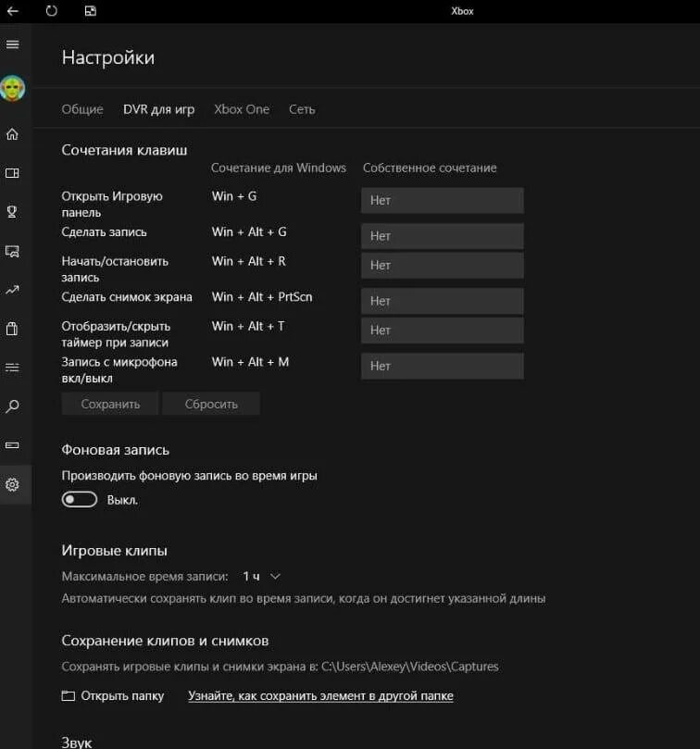Open the Settings gear sidebar icon
700x749 pixels.
pos(12,485)
